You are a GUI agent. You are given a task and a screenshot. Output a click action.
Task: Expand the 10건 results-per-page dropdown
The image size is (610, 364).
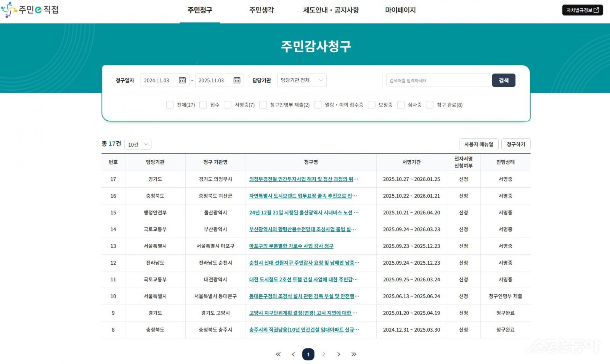137,144
